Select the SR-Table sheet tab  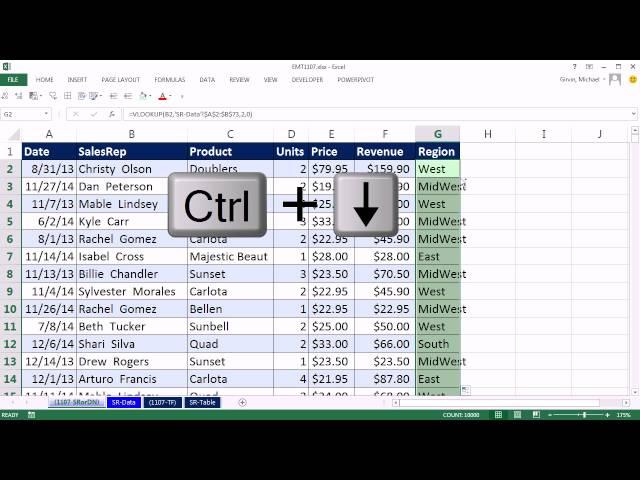[x=202, y=402]
